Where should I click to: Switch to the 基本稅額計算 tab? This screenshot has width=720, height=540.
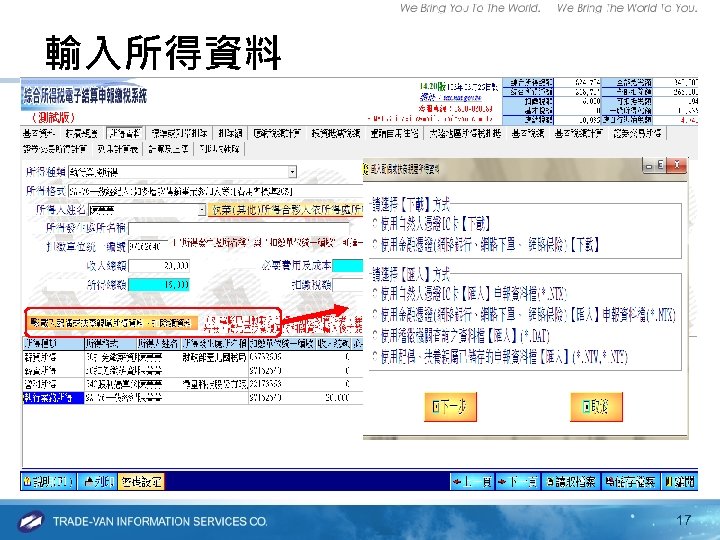pyautogui.click(x=578, y=134)
